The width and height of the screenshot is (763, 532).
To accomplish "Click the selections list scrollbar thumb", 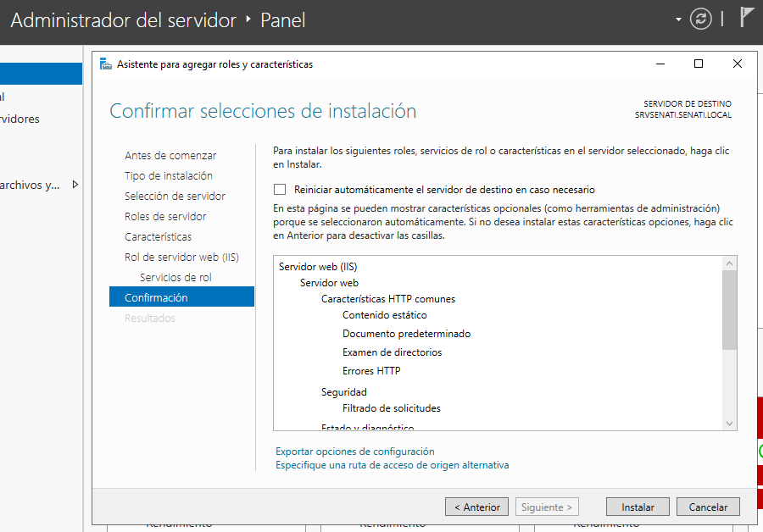I will point(729,310).
